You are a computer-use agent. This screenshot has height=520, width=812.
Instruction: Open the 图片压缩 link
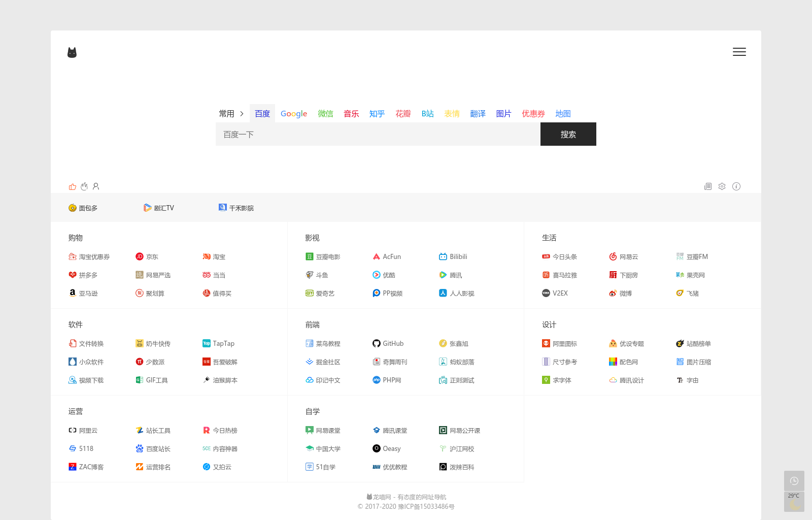pyautogui.click(x=693, y=362)
